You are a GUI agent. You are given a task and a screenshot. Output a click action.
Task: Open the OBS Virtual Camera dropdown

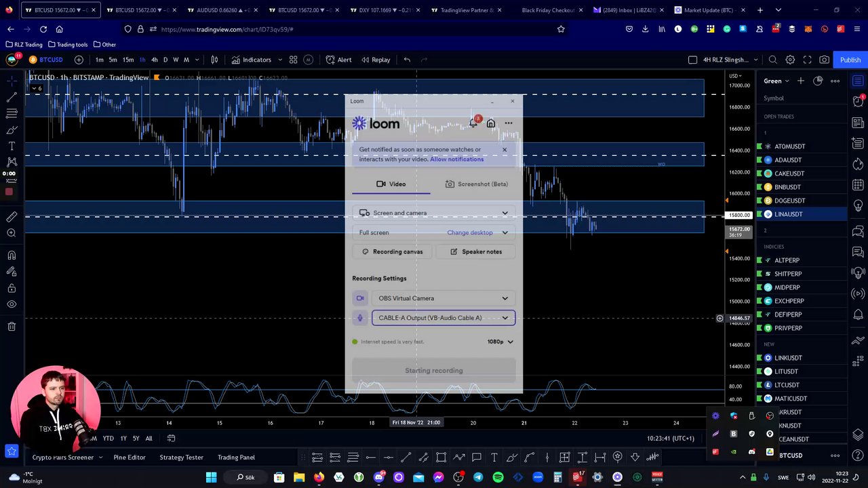[443, 298]
